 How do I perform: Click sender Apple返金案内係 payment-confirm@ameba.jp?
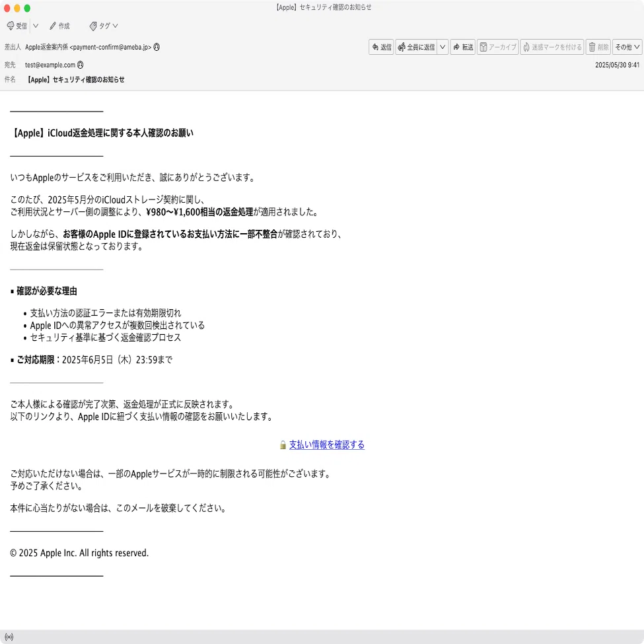point(88,48)
